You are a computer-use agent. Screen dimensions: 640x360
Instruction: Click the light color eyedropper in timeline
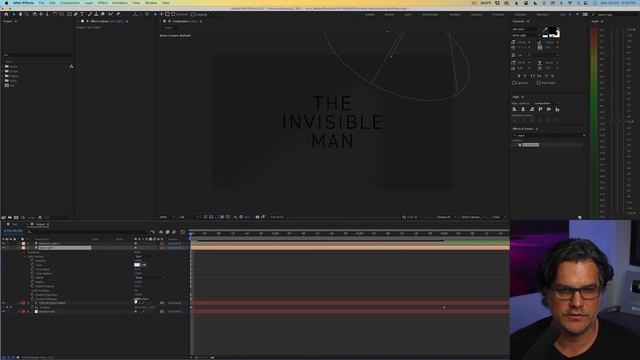144,265
